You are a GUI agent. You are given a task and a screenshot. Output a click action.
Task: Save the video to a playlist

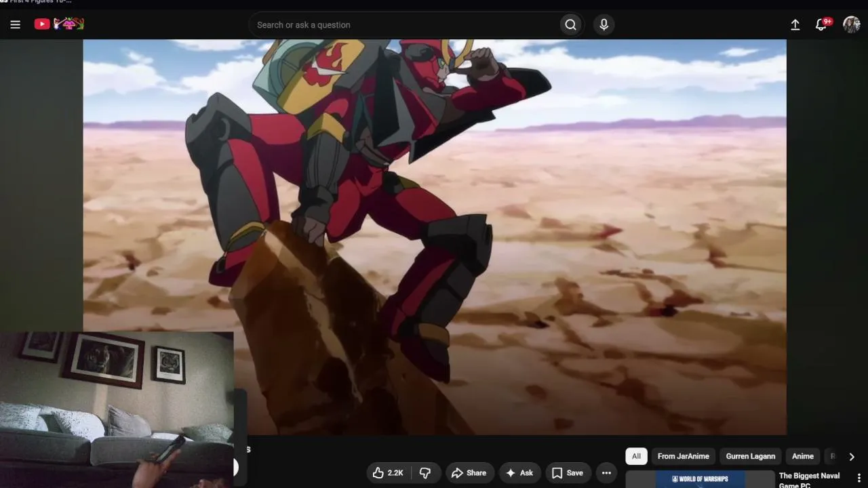pos(568,473)
